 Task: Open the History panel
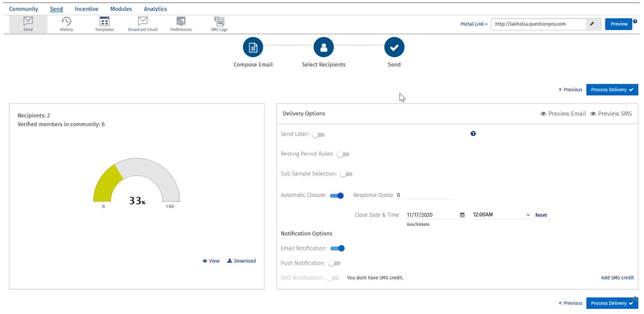point(66,24)
